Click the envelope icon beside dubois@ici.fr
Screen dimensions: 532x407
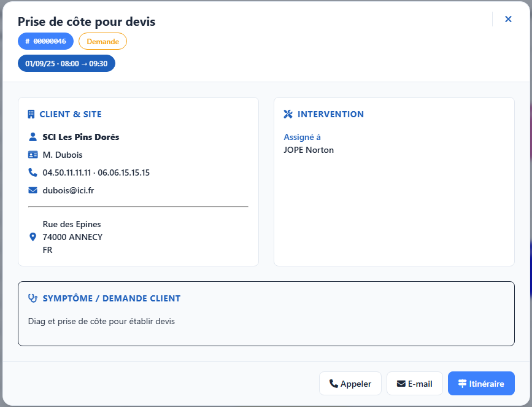[33, 190]
